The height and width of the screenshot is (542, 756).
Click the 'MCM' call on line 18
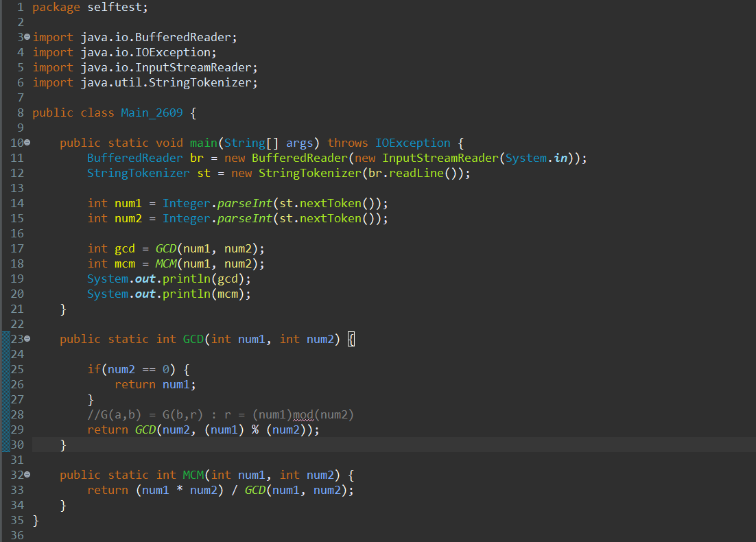coord(166,263)
